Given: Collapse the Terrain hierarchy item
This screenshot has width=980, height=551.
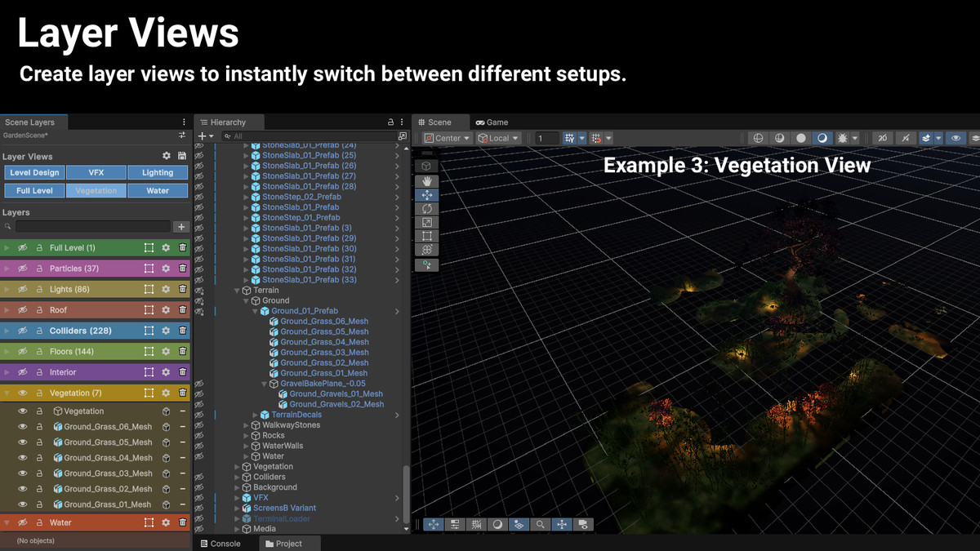Looking at the screenshot, I should tap(237, 290).
